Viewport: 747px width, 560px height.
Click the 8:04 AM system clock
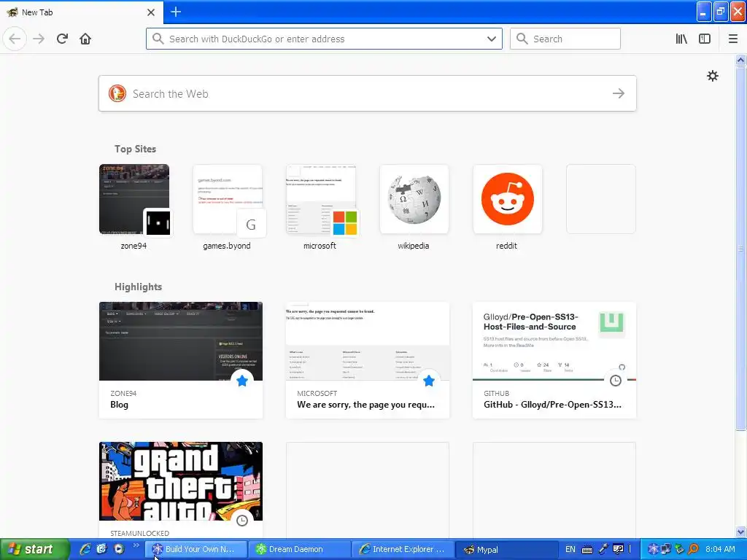point(720,549)
